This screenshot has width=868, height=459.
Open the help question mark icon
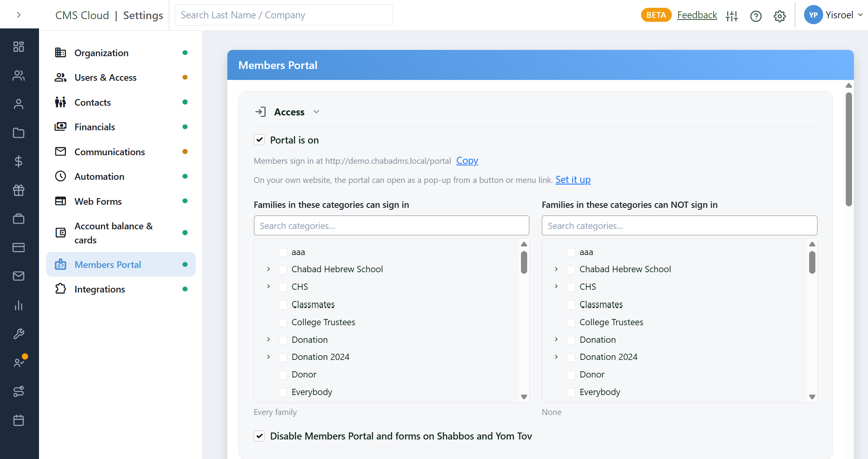(x=756, y=16)
